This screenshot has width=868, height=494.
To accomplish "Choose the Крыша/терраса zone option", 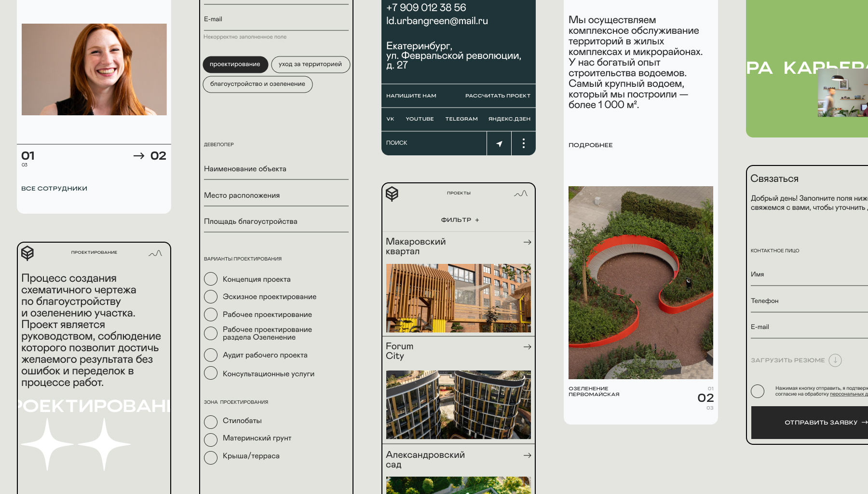I will [x=211, y=457].
